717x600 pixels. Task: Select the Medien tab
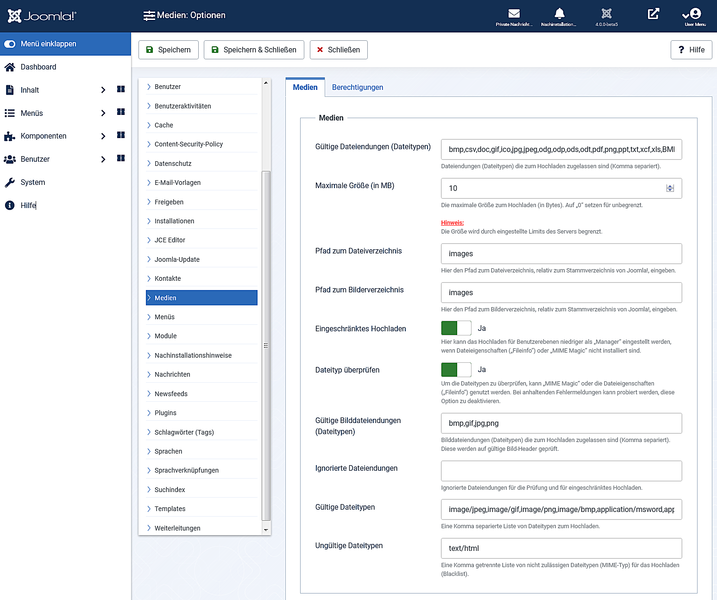point(305,87)
